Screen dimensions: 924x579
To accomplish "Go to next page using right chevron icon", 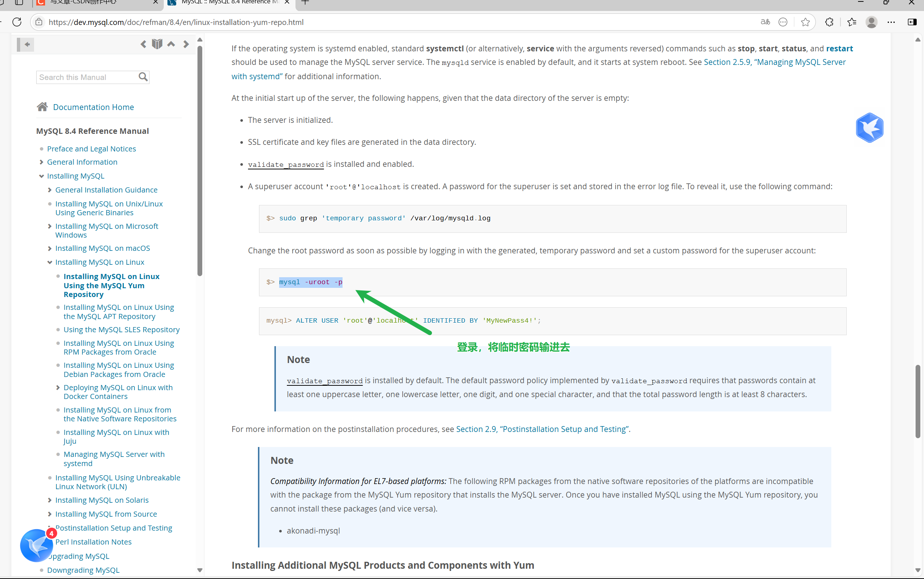I will pyautogui.click(x=186, y=44).
